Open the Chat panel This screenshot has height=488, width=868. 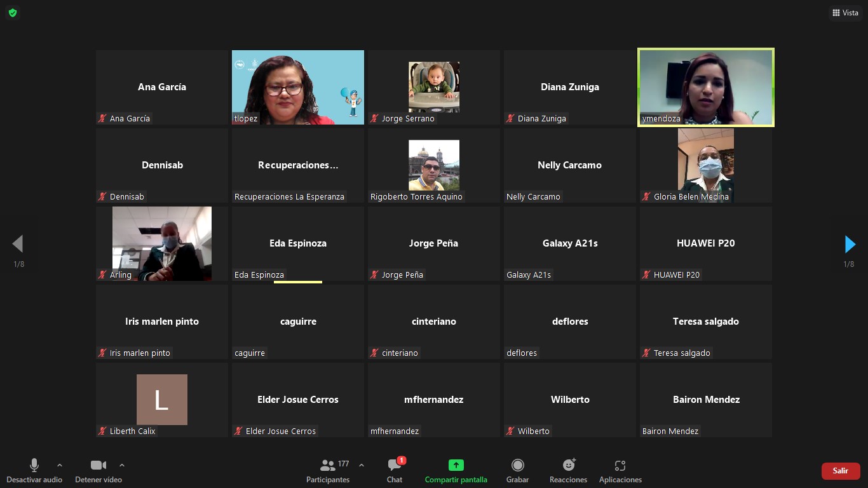coord(395,470)
